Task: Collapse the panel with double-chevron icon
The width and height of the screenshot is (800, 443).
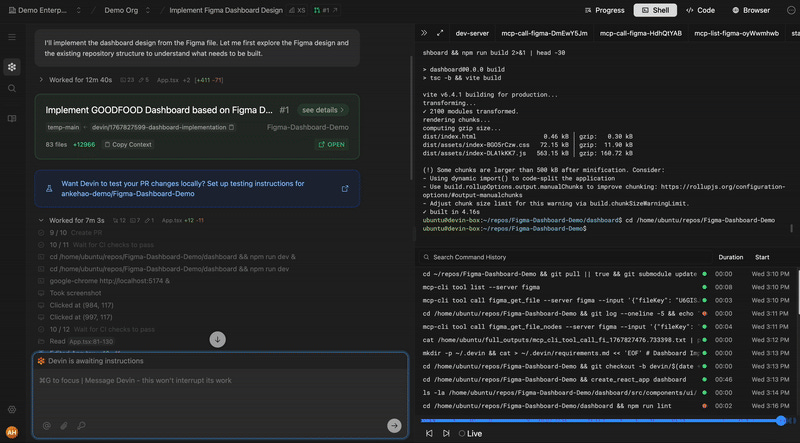Action: (x=424, y=33)
